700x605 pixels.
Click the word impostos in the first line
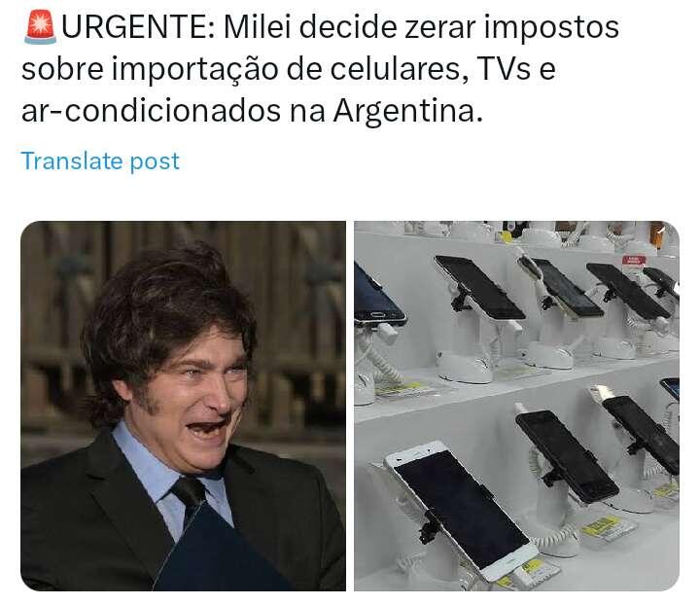[551, 28]
